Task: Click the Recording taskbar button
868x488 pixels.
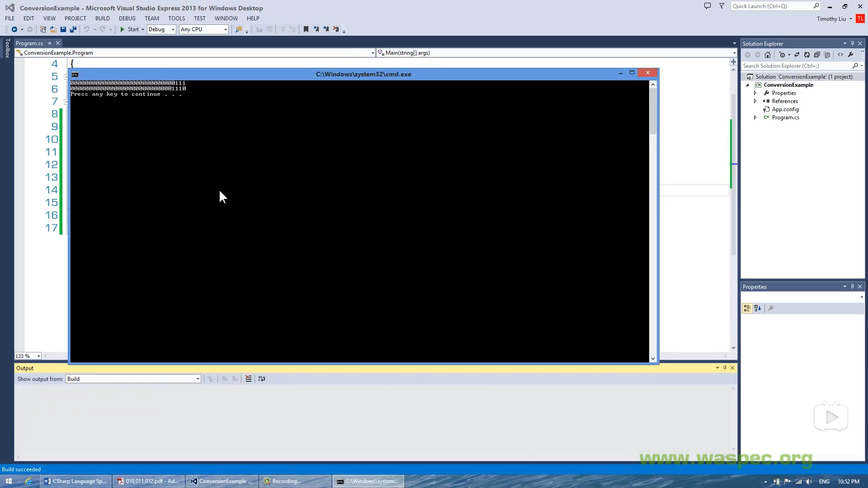Action: [x=294, y=481]
